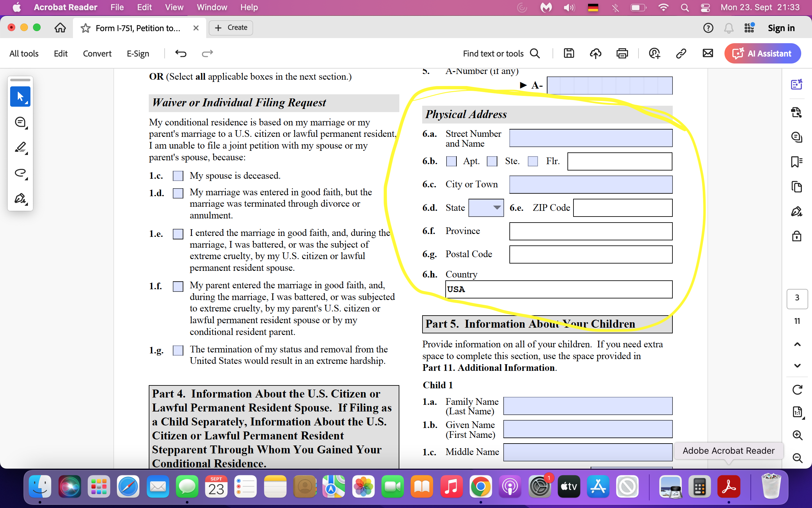
Task: Click the Country field containing USA
Action: pyautogui.click(x=559, y=289)
